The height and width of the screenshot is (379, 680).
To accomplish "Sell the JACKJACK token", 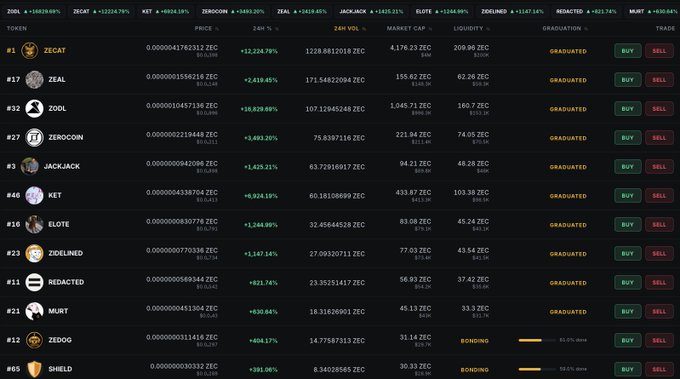I will 659,167.
